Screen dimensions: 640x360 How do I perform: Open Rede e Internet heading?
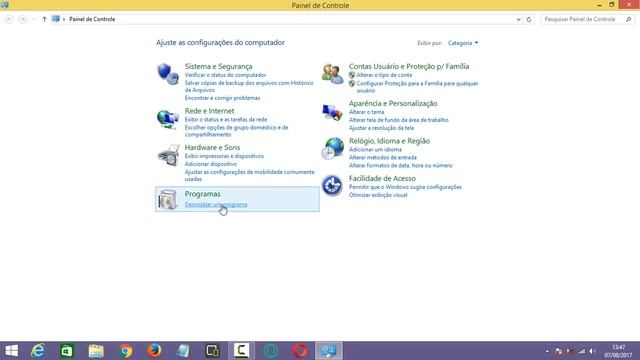point(209,111)
